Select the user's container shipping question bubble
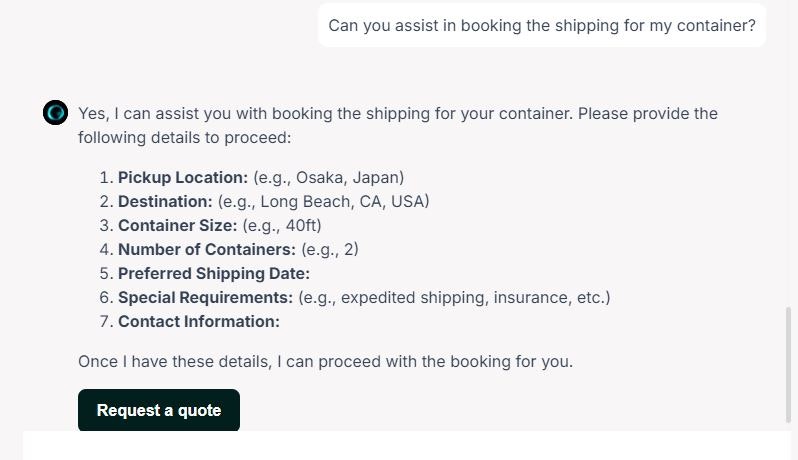798x460 pixels. [542, 26]
